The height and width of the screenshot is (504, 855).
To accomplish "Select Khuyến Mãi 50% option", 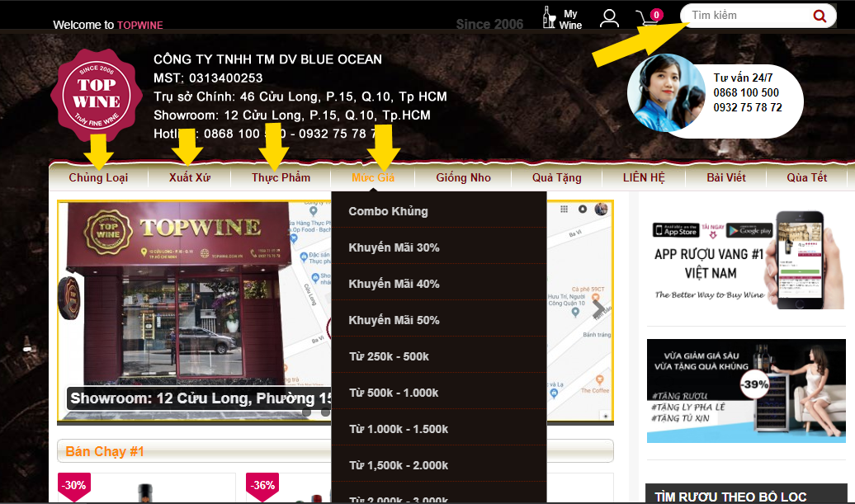I will (x=439, y=320).
